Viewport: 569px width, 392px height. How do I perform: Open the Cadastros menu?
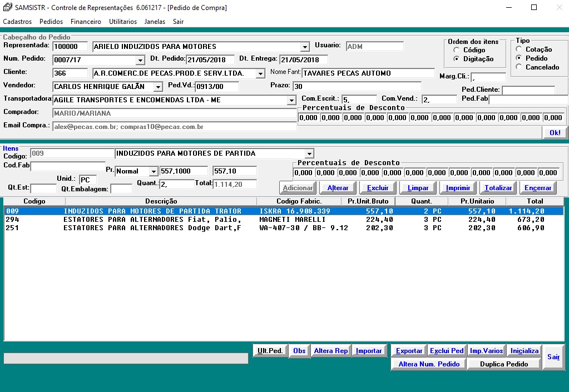pos(17,22)
